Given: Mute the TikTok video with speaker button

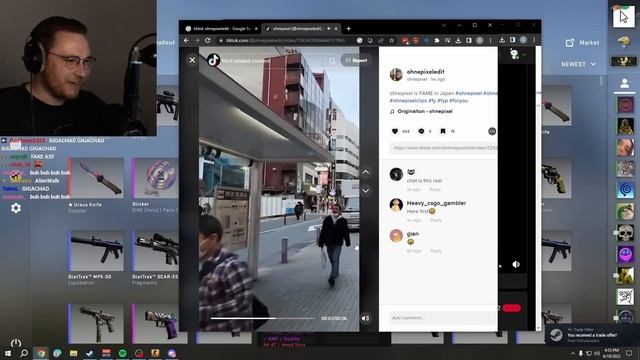Looking at the screenshot, I should pyautogui.click(x=366, y=318).
